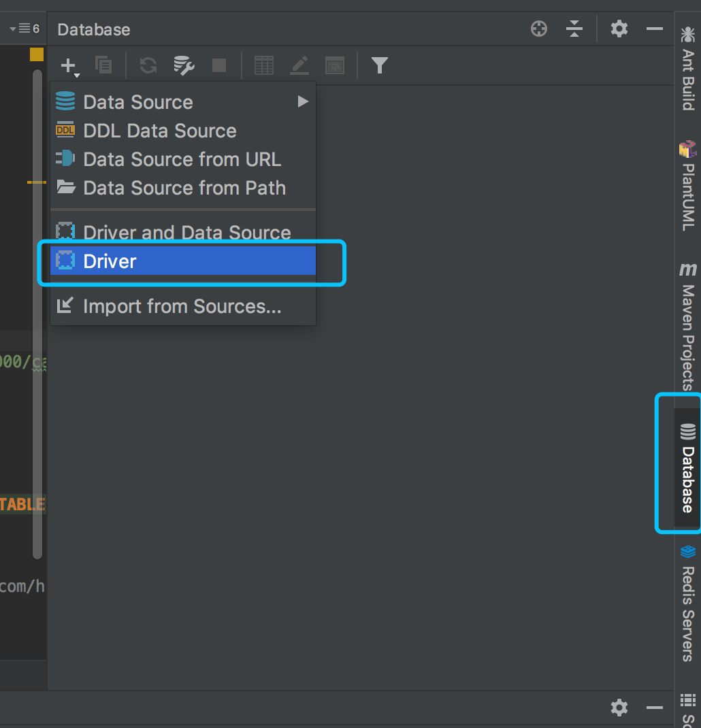Click the scroll-from-editor crosshair icon
This screenshot has width=701, height=728.
(539, 29)
